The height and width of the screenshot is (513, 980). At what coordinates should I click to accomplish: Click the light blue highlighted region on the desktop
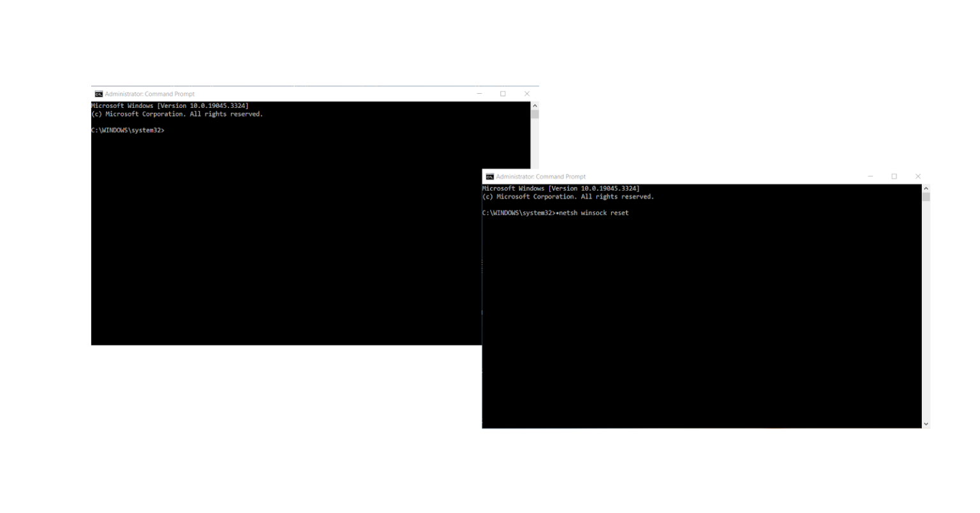coord(239,386)
